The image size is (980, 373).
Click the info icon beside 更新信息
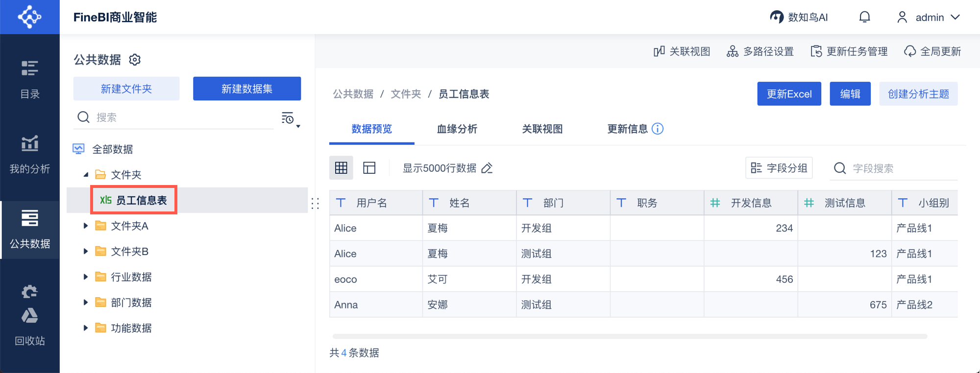(x=658, y=129)
